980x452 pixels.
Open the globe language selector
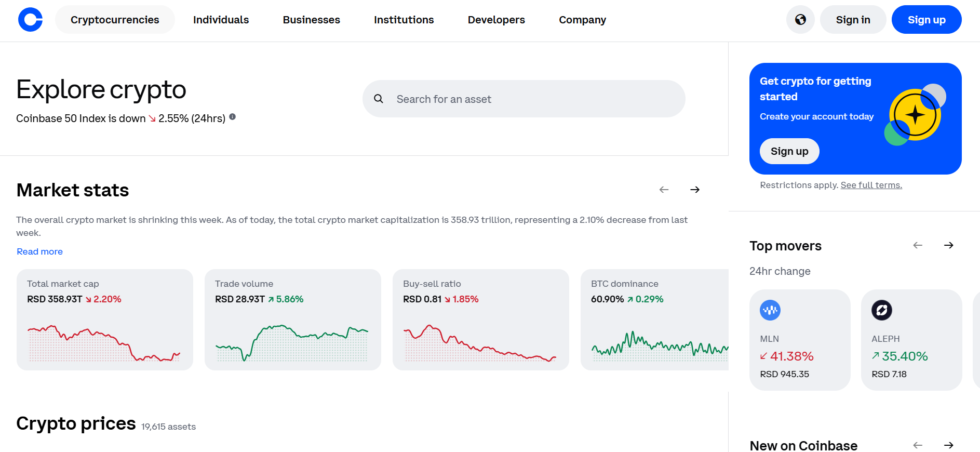tap(800, 20)
